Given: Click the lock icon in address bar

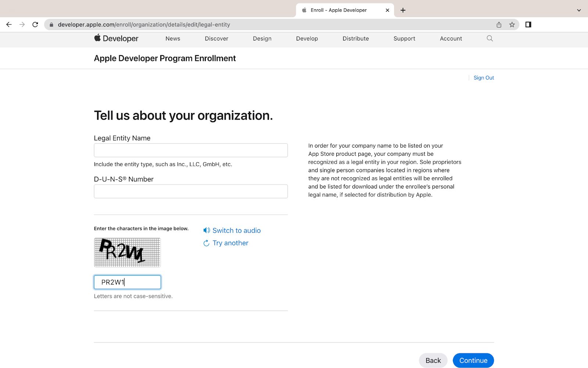Looking at the screenshot, I should 51,25.
